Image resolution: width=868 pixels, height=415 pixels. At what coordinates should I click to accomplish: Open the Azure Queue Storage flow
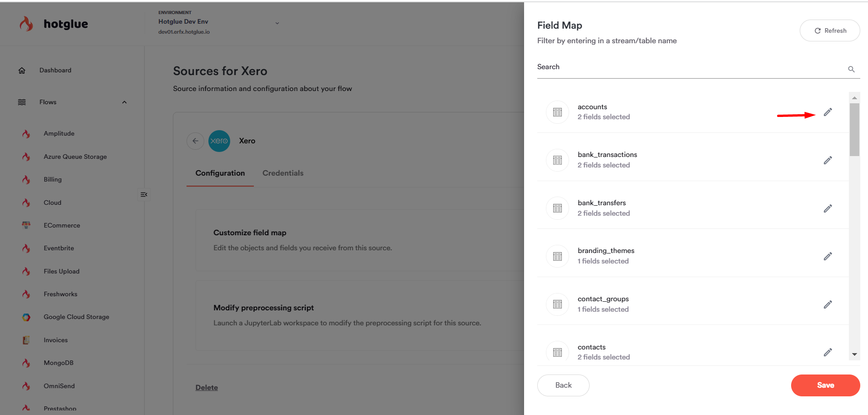coord(75,157)
